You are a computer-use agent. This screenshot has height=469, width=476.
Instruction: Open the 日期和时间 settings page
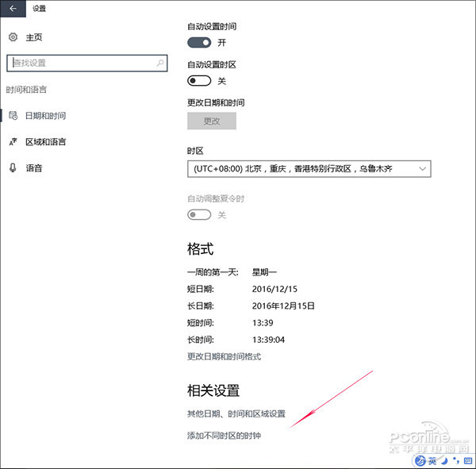pos(45,116)
